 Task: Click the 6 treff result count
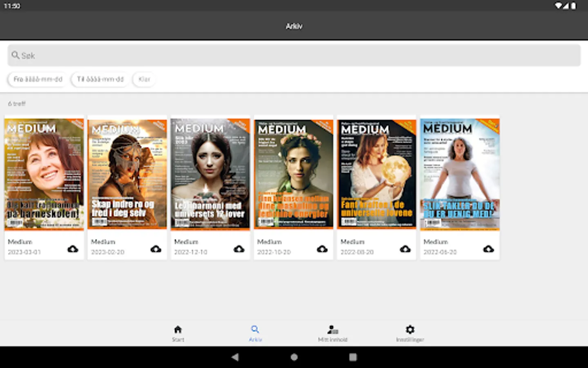(x=17, y=104)
